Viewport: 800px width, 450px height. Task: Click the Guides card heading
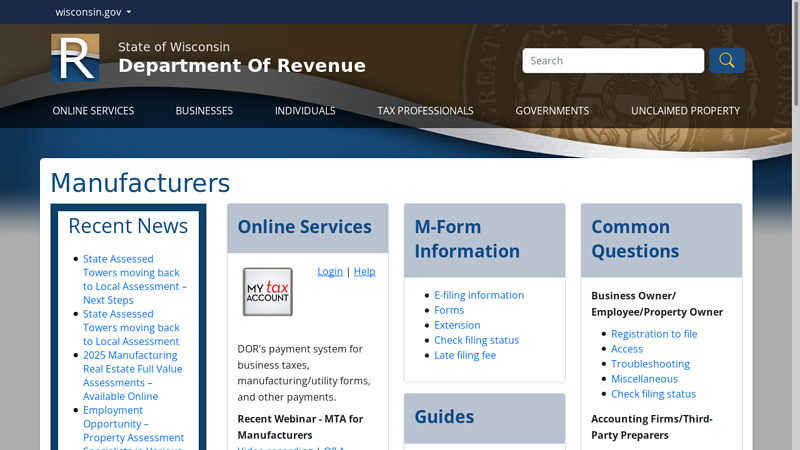click(444, 417)
